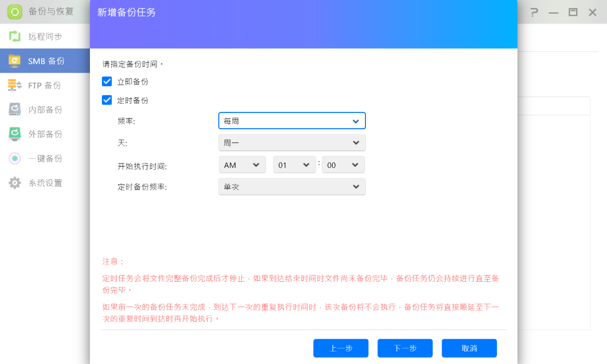Toggle the 定时备份 checkbox

click(107, 100)
